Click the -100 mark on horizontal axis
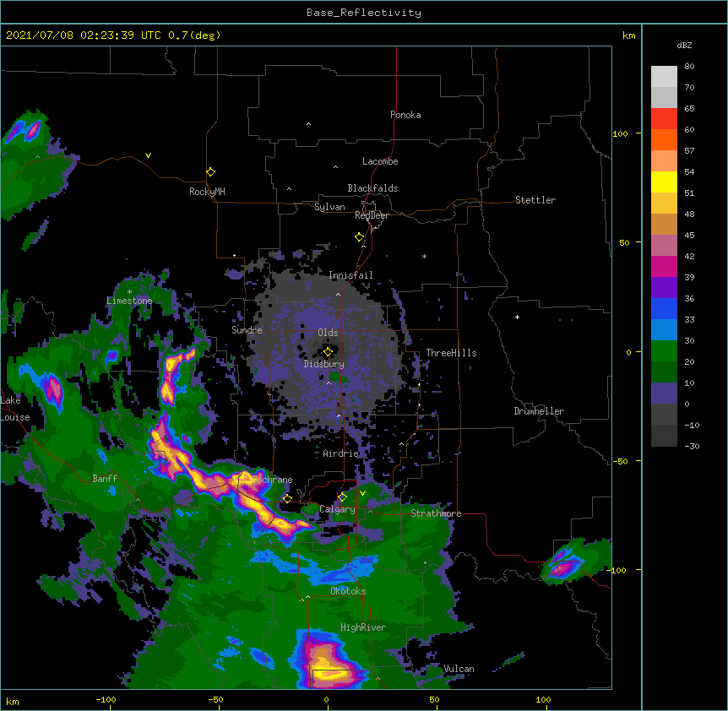Image resolution: width=728 pixels, height=711 pixels. [x=106, y=700]
